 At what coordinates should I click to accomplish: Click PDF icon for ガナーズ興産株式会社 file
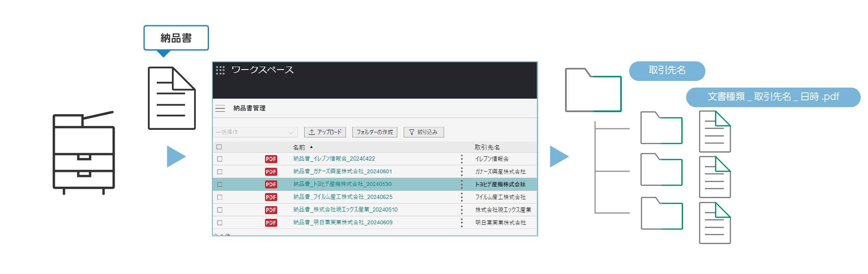click(271, 172)
